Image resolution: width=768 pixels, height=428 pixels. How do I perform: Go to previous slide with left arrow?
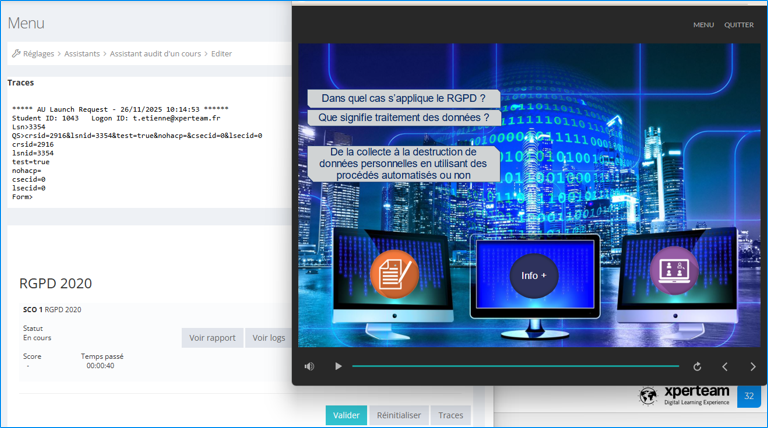pyautogui.click(x=725, y=367)
